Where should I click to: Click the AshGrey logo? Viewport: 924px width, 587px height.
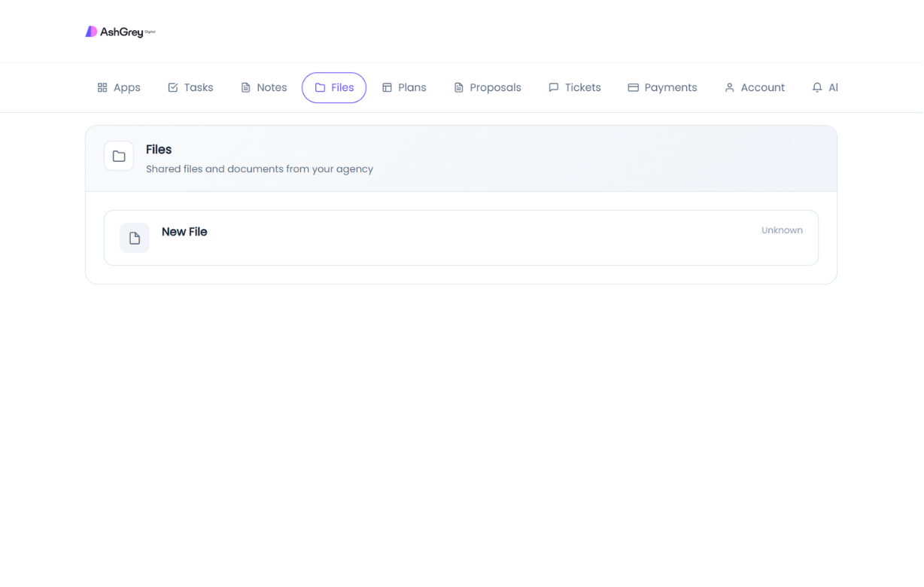(120, 32)
